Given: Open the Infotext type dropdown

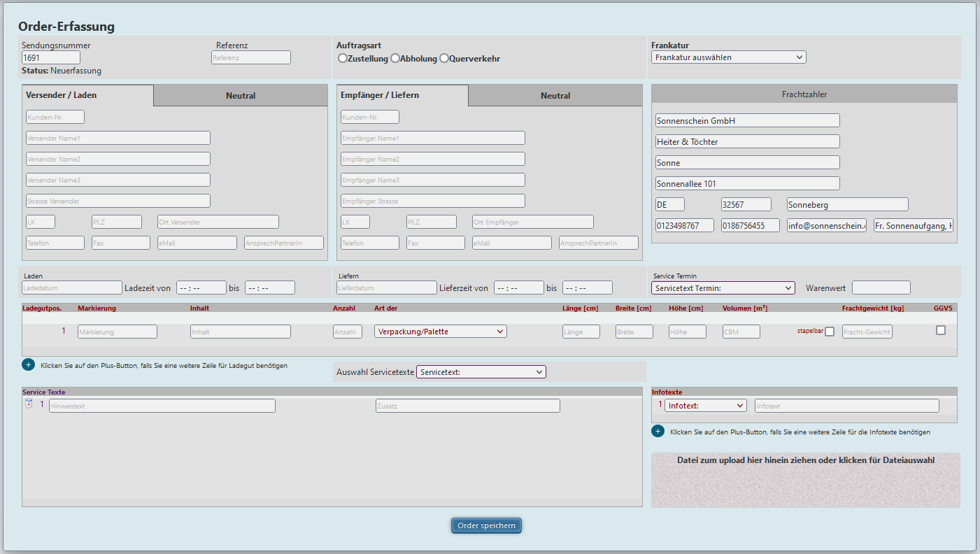Looking at the screenshot, I should (x=705, y=405).
